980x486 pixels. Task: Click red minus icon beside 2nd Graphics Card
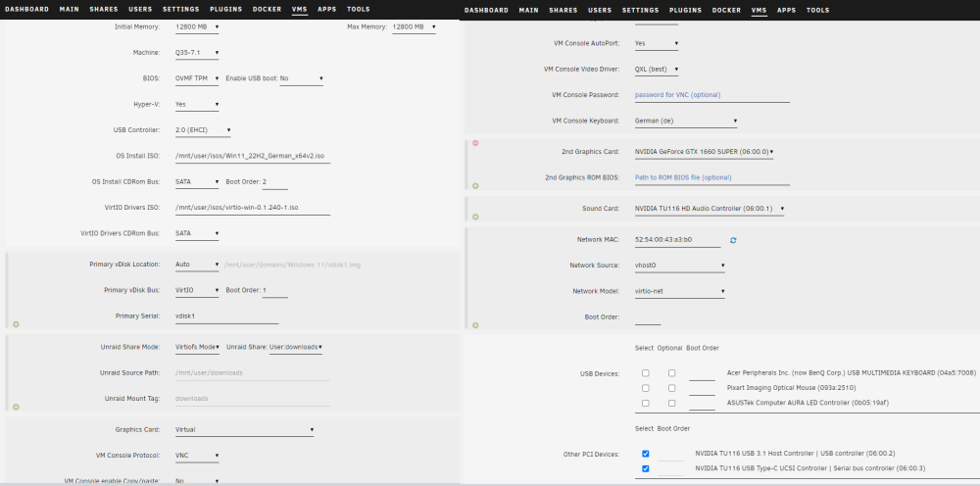475,143
